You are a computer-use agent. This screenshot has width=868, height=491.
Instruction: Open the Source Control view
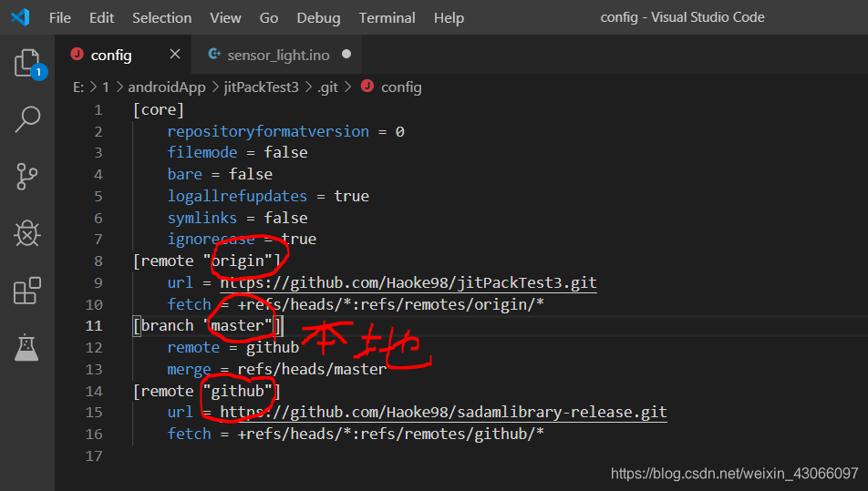(x=27, y=177)
